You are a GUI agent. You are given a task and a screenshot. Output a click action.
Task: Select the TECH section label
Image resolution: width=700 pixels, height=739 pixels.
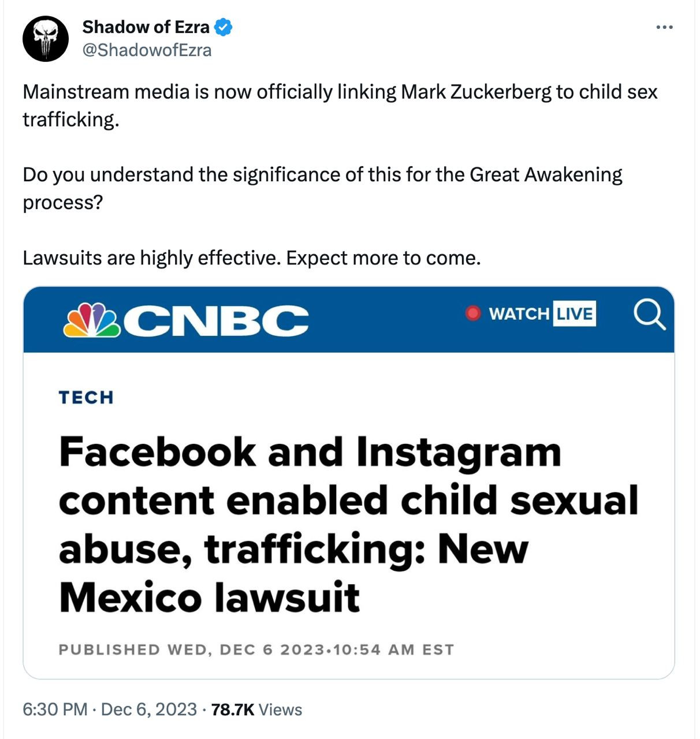(86, 397)
